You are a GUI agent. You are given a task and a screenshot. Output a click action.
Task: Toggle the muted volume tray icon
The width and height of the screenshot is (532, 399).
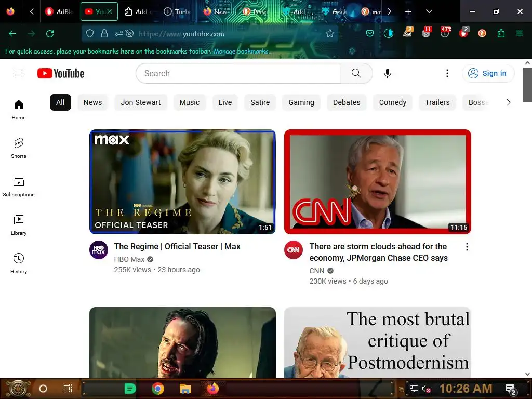(426, 389)
